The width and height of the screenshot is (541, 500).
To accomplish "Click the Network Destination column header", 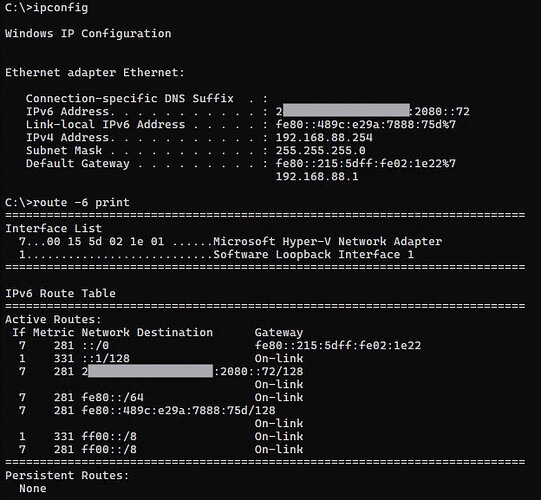I will [x=147, y=332].
